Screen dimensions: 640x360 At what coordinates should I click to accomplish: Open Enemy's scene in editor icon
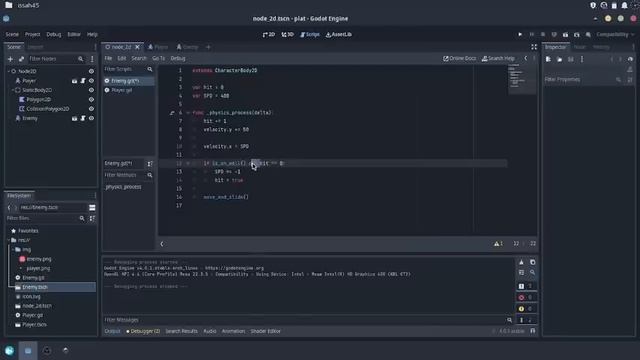coord(74,118)
